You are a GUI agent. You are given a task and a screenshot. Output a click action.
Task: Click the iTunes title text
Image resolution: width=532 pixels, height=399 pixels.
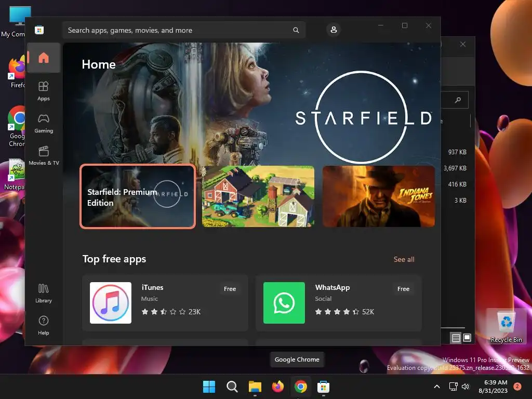pos(152,287)
